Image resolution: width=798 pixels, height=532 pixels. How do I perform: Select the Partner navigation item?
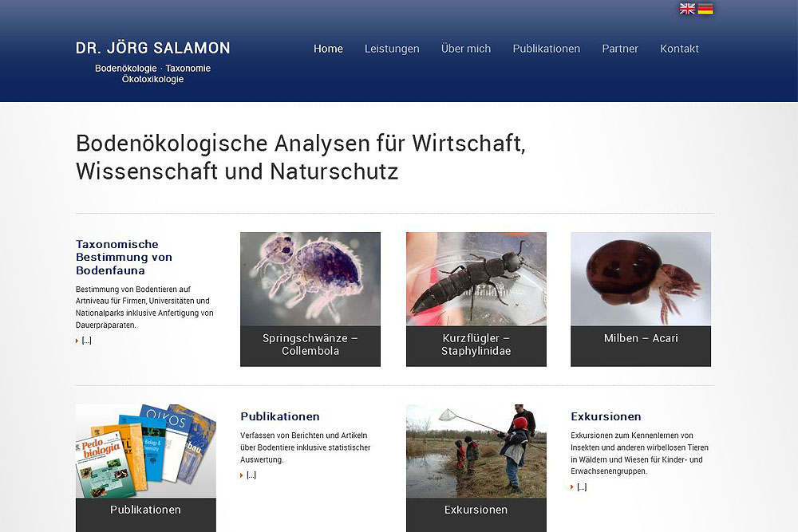click(x=620, y=49)
